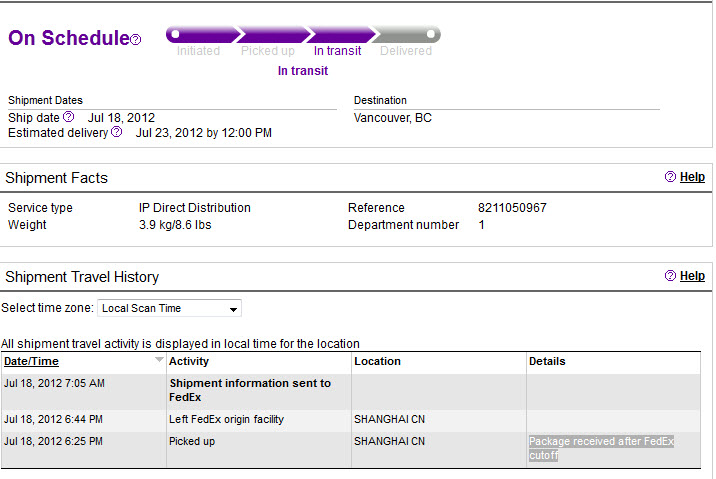The height and width of the screenshot is (479, 716).
Task: Open the Local Scan Time zone dropdown
Action: pos(169,308)
